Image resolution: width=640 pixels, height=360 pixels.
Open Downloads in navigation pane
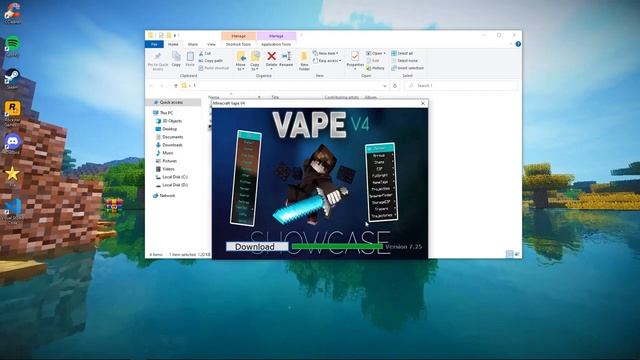[172, 145]
